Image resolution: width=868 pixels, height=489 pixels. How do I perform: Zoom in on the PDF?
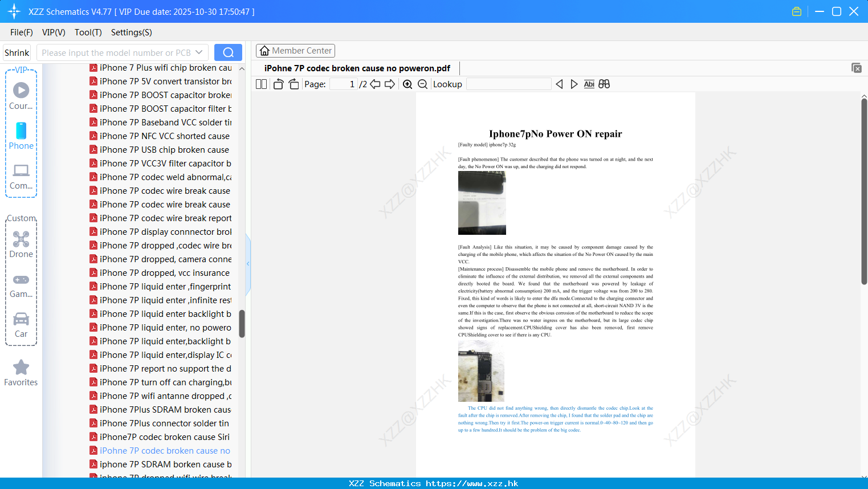[407, 84]
